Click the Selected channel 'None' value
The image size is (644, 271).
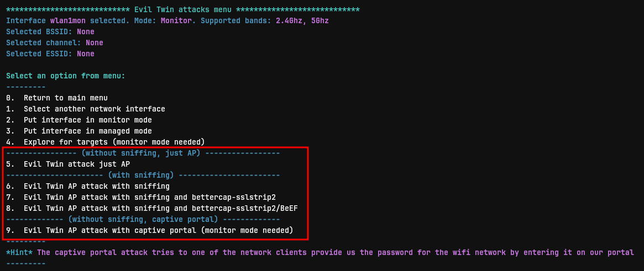(x=95, y=42)
